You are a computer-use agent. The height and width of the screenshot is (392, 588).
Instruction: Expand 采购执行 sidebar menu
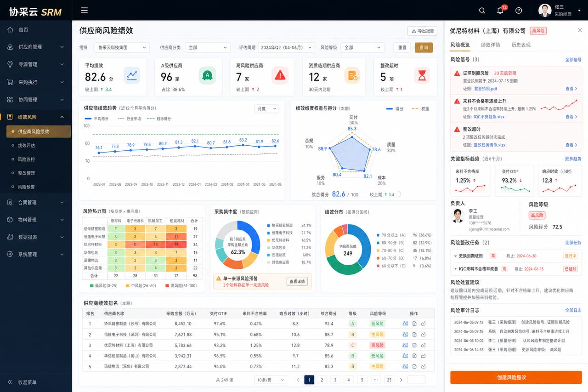36,82
